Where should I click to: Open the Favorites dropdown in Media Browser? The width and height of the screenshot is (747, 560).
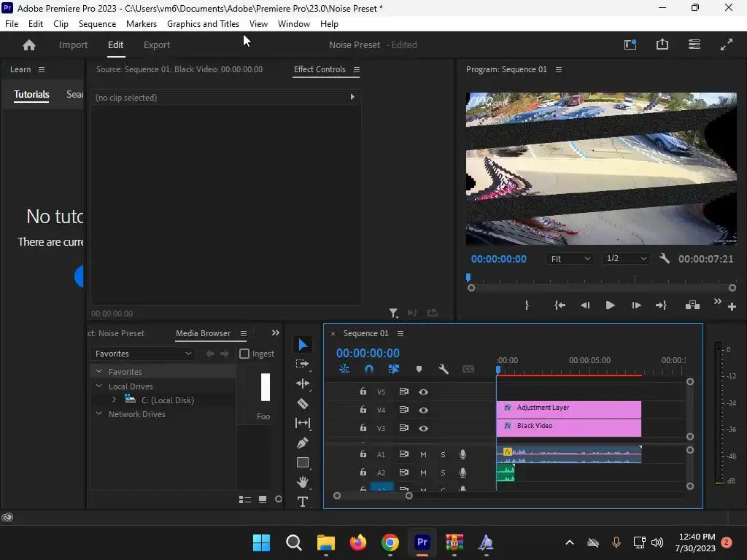pyautogui.click(x=142, y=354)
